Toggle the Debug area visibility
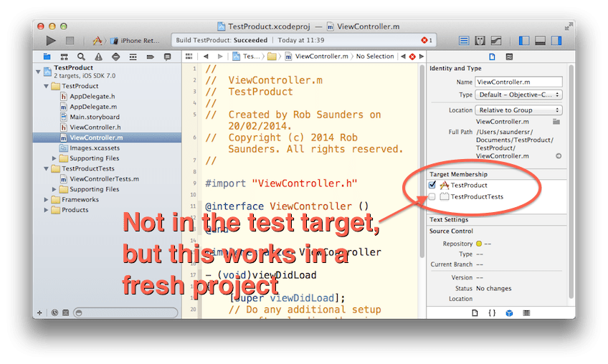The image size is (608, 364). pos(540,40)
